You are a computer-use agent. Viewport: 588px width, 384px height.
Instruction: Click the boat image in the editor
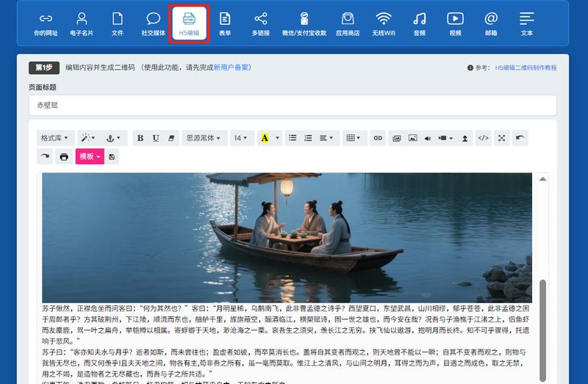point(287,237)
